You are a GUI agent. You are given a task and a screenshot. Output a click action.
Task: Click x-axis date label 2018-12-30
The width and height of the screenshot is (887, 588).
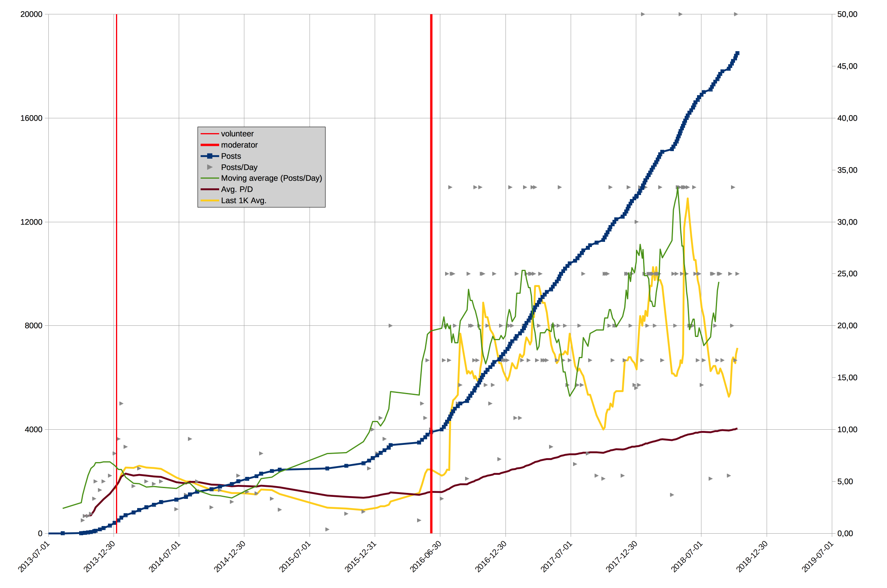click(x=752, y=556)
